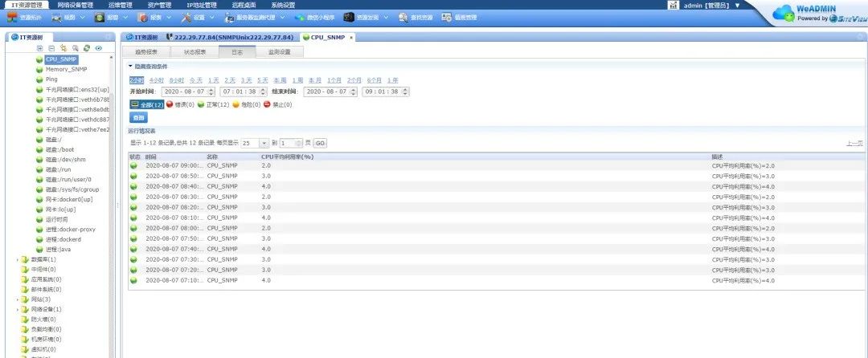The width and height of the screenshot is (868, 358).
Task: Click the green status icon of the 2020-08-07 09:00 row
Action: (133, 165)
